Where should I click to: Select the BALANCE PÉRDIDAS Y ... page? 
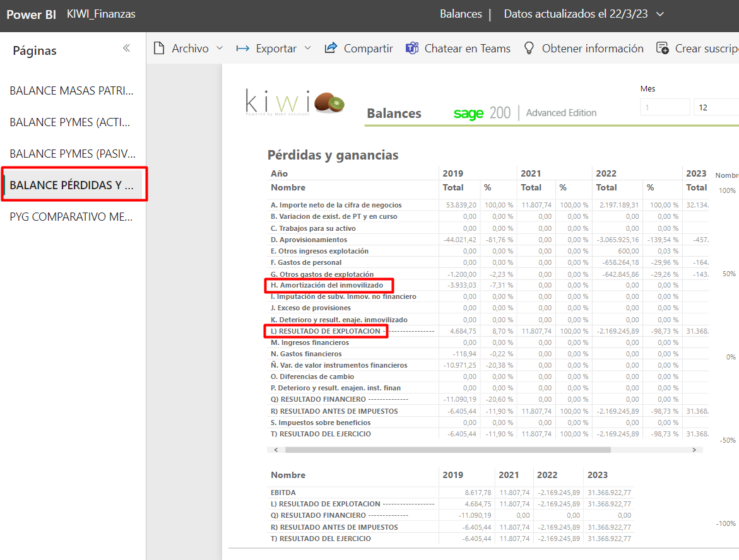(x=72, y=185)
